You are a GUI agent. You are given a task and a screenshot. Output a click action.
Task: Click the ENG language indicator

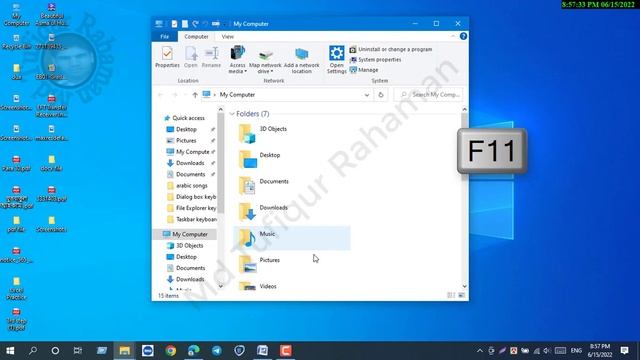(x=576, y=351)
